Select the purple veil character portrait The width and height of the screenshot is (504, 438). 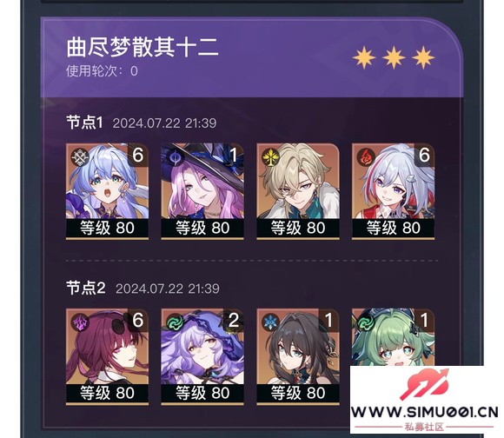click(202, 356)
